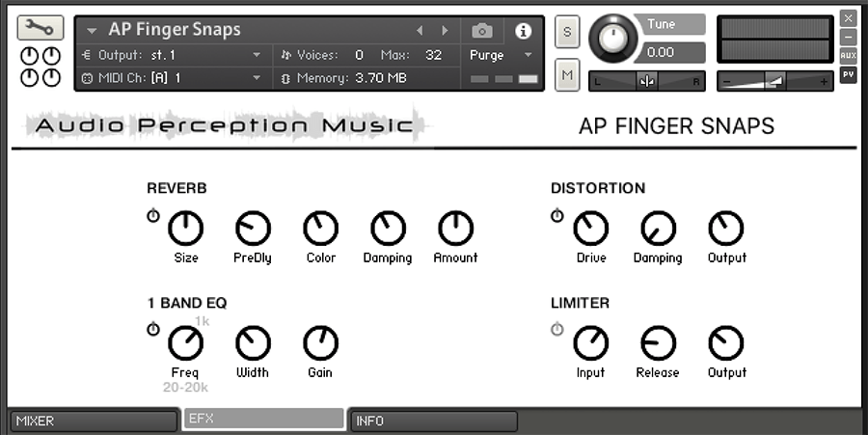Screen dimensions: 868x435
Task: Click the Reverb Color knob
Action: 320,228
